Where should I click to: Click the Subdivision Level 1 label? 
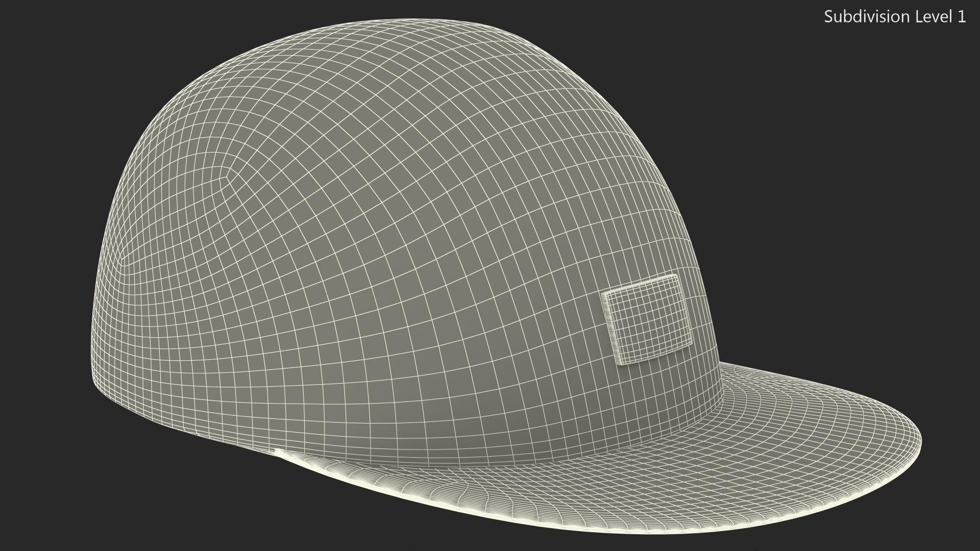click(895, 17)
